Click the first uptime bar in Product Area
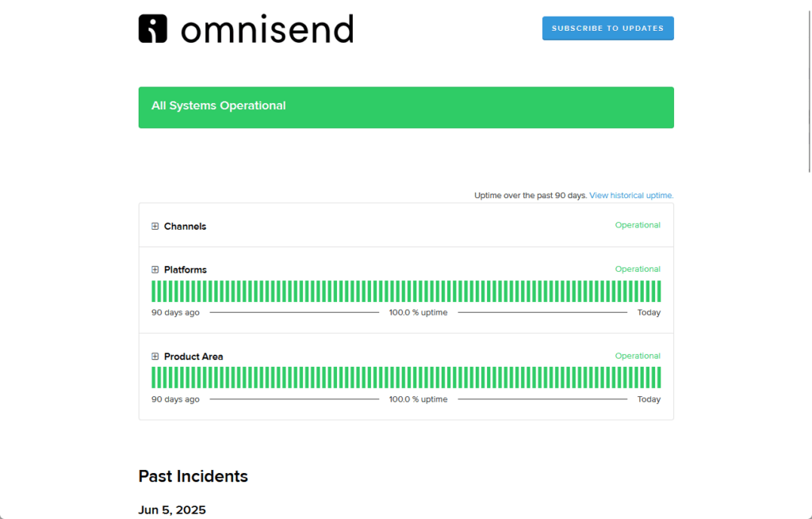 (153, 378)
